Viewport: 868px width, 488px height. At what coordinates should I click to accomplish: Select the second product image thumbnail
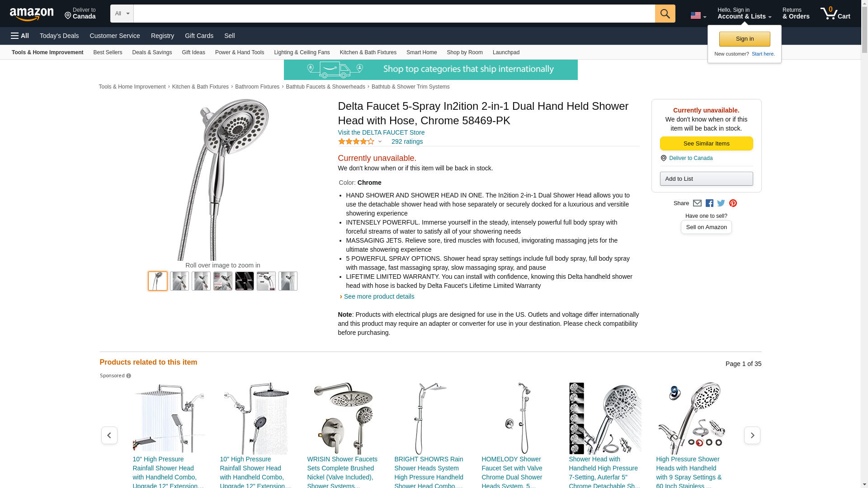[x=179, y=281]
